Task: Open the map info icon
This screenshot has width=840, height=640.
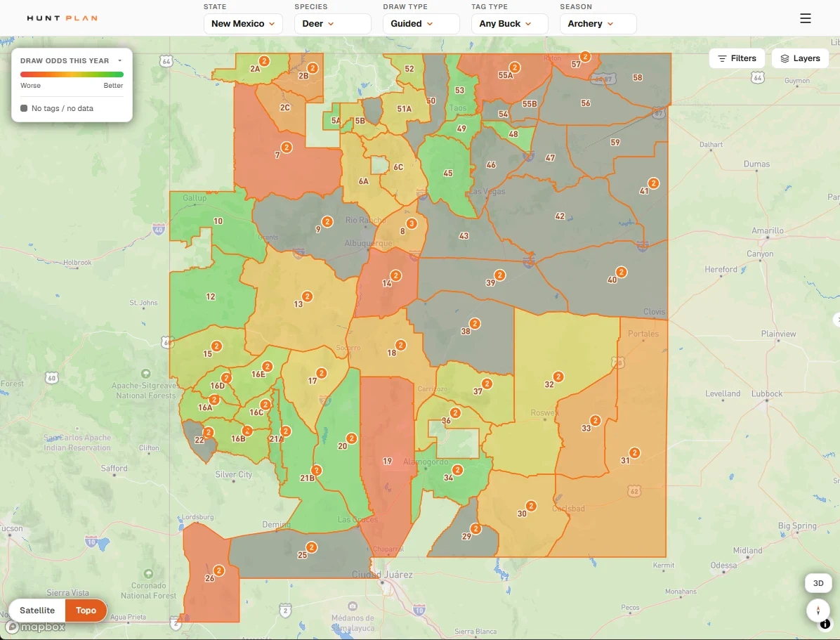Action: point(825,624)
